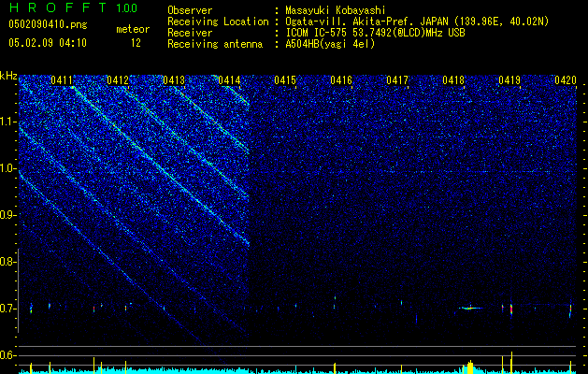Click the tall yellow power spike near 0419
The image size is (588, 374).
[512, 363]
